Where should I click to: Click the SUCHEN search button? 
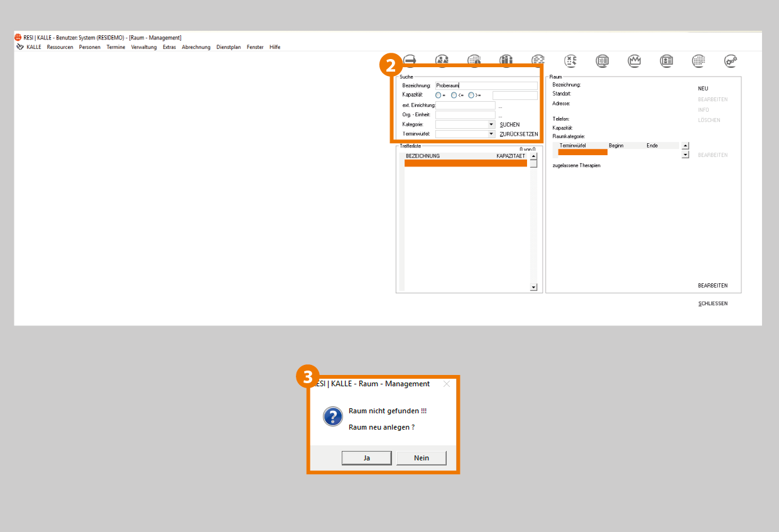tap(509, 124)
